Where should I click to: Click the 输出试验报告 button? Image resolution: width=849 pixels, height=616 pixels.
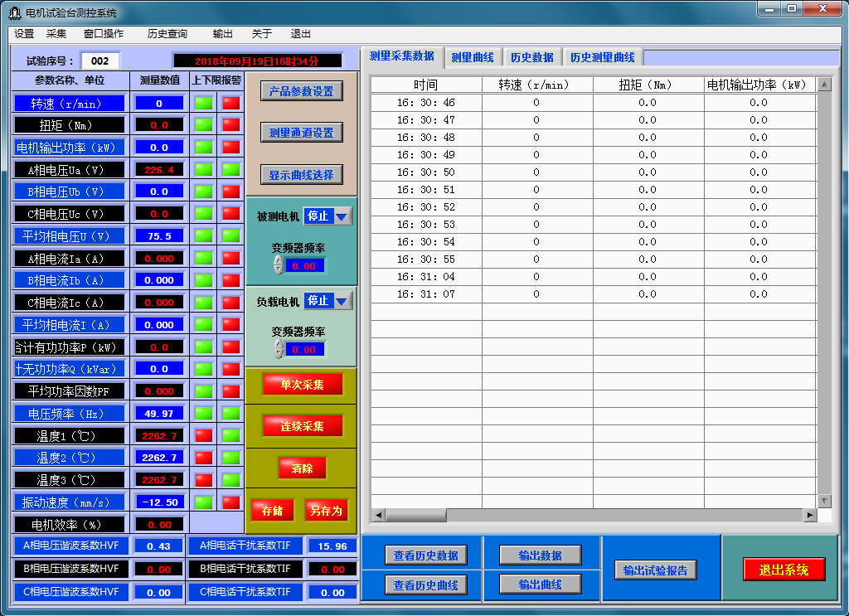(x=656, y=570)
